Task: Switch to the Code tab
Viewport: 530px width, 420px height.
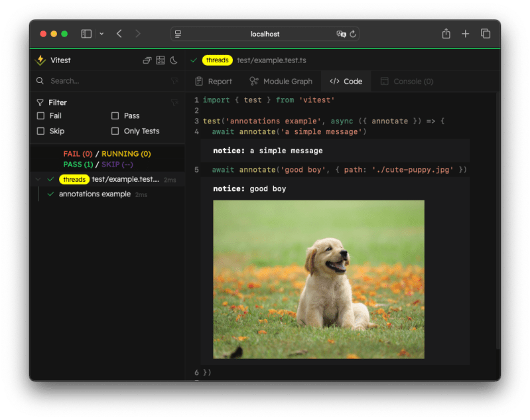Action: (x=346, y=81)
